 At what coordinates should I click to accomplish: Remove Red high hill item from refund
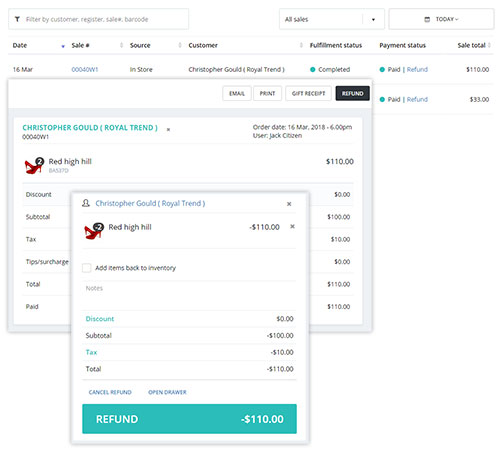[x=292, y=226]
